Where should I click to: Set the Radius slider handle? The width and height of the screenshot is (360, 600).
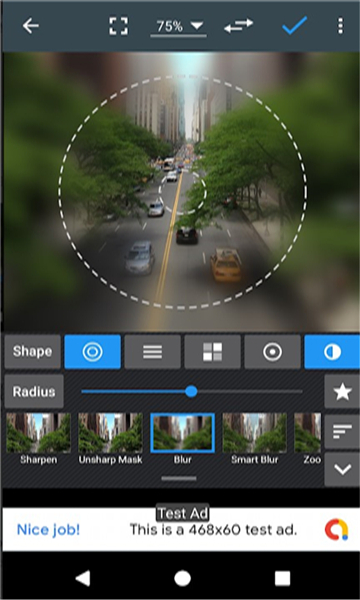pos(191,391)
